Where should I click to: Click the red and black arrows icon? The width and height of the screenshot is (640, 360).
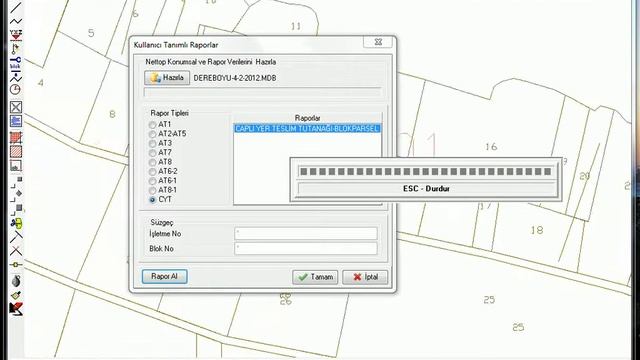coord(16,309)
